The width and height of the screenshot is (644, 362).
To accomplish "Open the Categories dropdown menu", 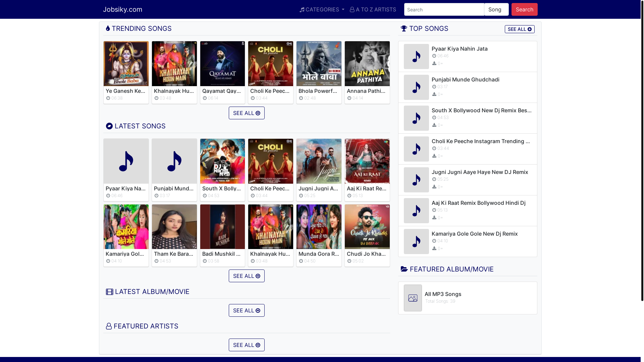I will click(322, 9).
